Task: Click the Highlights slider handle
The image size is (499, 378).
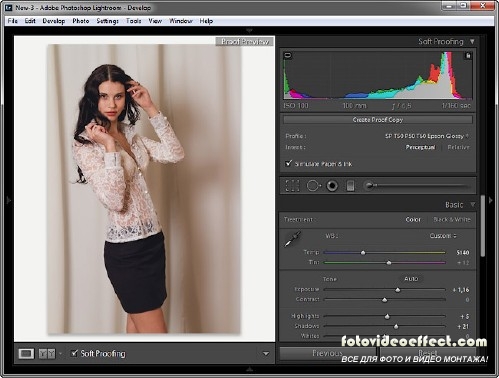Action: click(x=387, y=316)
